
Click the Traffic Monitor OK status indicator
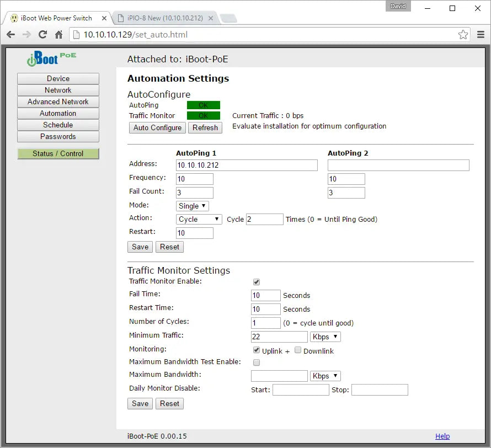[x=204, y=116]
